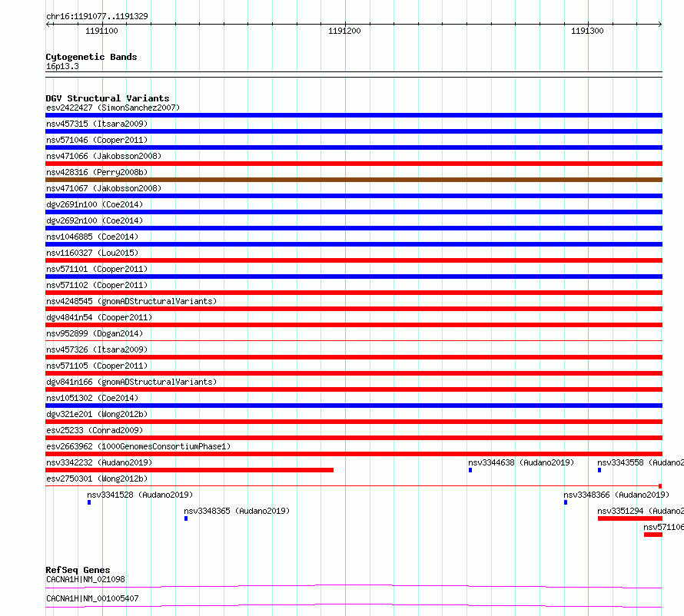Click the Cytogenetic Bands track title
This screenshot has height=616, width=684.
tap(91, 57)
